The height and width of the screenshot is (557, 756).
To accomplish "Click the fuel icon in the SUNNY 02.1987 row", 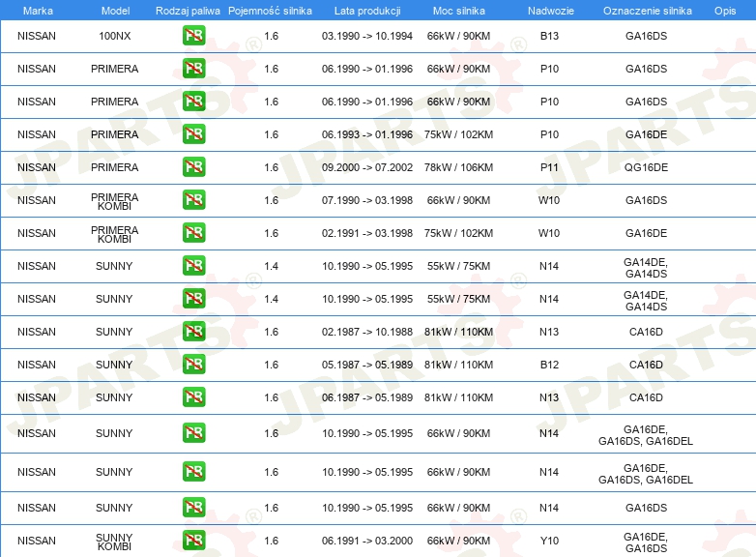I will pos(193,332).
